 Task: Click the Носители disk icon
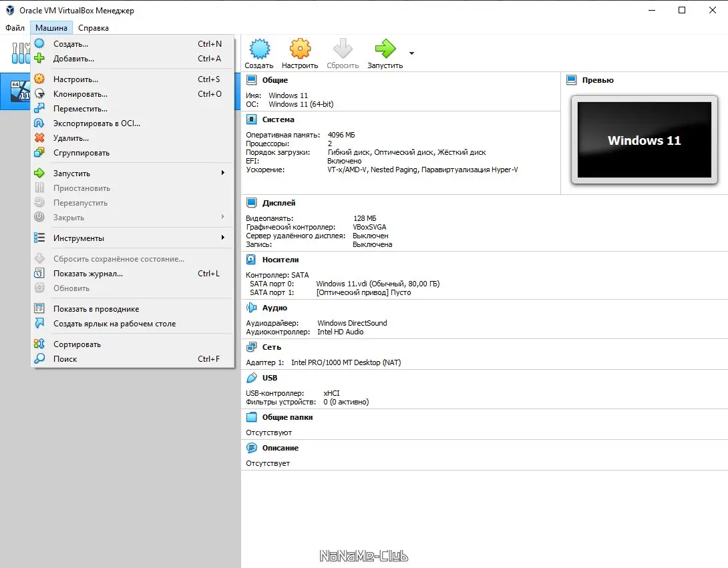(251, 260)
